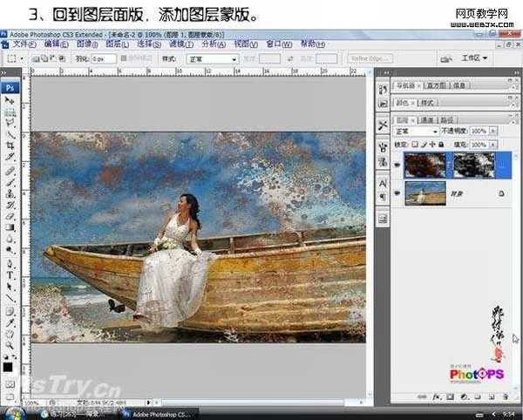Viewport: 523px width, 420px height.
Task: Expand the 工作区 workspace dropdown
Action: pyautogui.click(x=473, y=58)
